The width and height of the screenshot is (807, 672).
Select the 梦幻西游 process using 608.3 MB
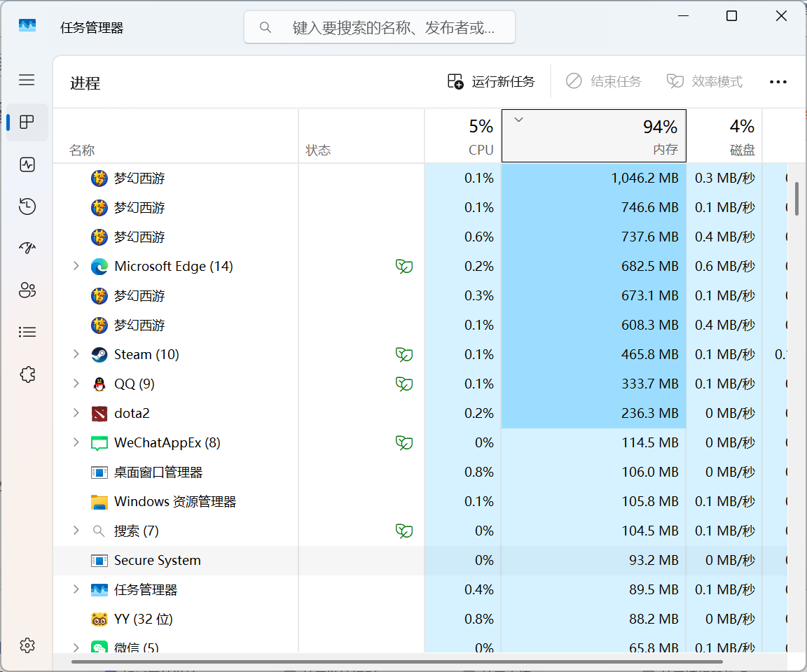click(x=420, y=325)
